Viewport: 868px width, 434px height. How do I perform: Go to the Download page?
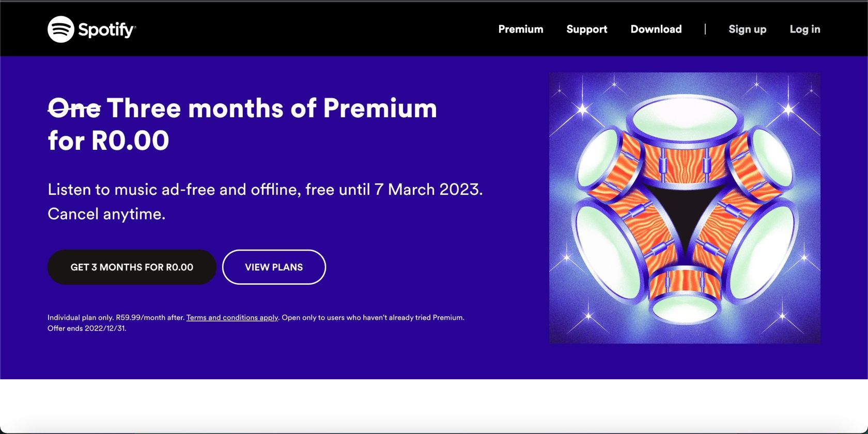[656, 29]
